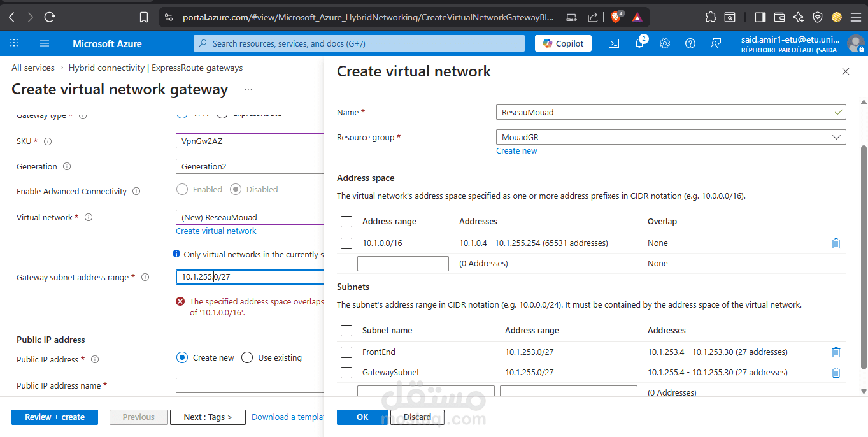The image size is (868, 437).
Task: Go to All services breadcrumb
Action: tap(33, 68)
